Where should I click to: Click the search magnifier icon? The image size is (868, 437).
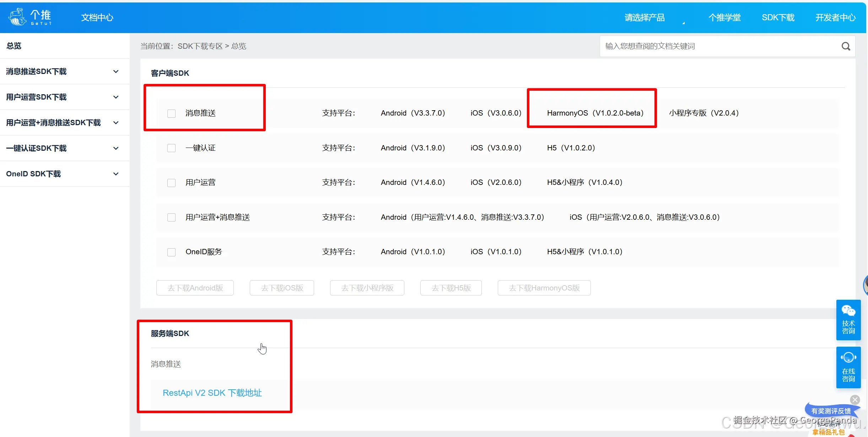coord(846,46)
